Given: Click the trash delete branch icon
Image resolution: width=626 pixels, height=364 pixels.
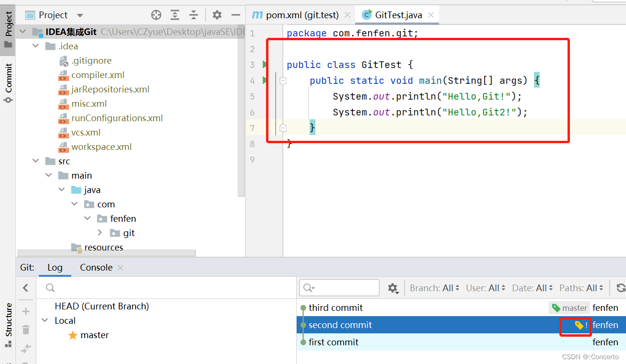Looking at the screenshot, I should (26, 330).
